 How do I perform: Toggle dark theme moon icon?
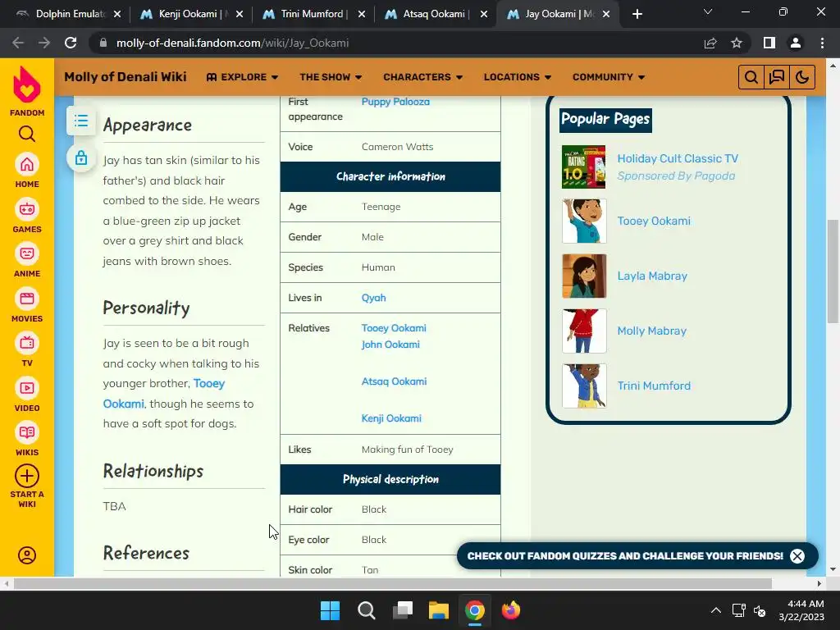[801, 77]
